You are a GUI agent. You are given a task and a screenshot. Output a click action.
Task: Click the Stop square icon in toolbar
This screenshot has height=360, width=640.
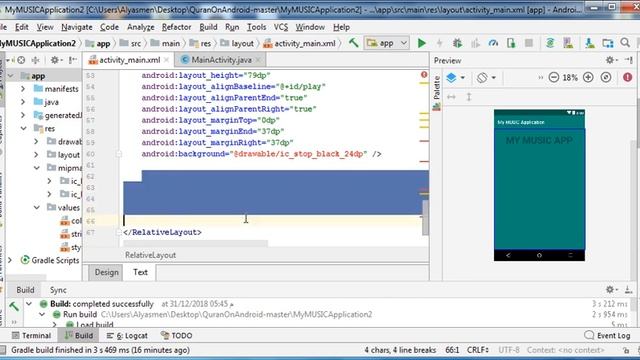tap(529, 43)
